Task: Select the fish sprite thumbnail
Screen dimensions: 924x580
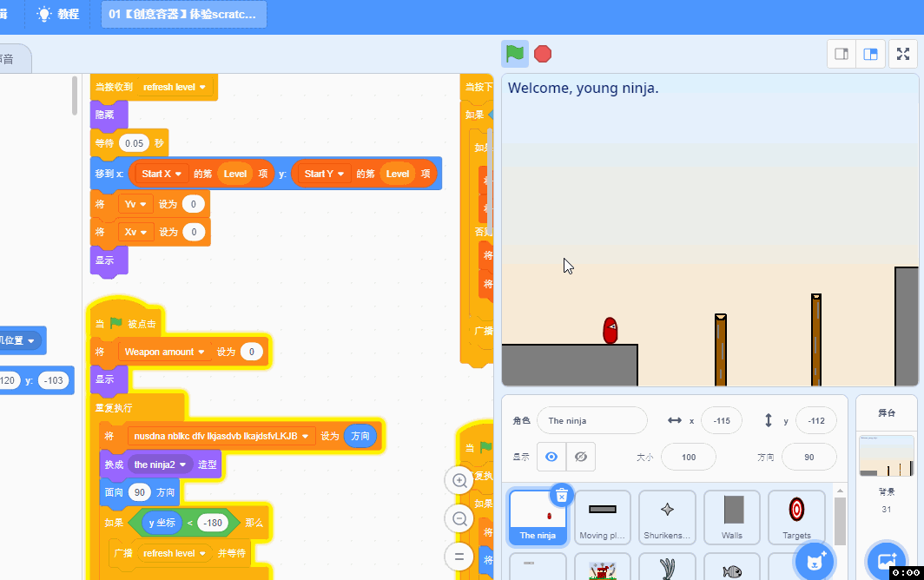Action: [x=732, y=567]
